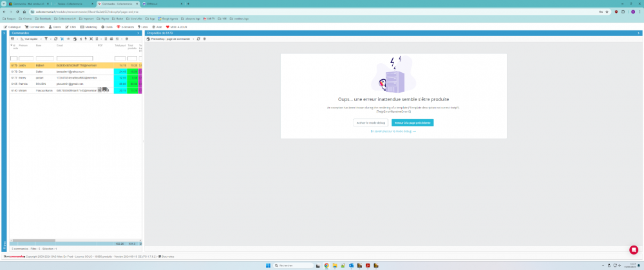Select order row with bensalter1@yahoo.com
The width and height of the screenshot is (644, 270).
pyautogui.click(x=76, y=72)
